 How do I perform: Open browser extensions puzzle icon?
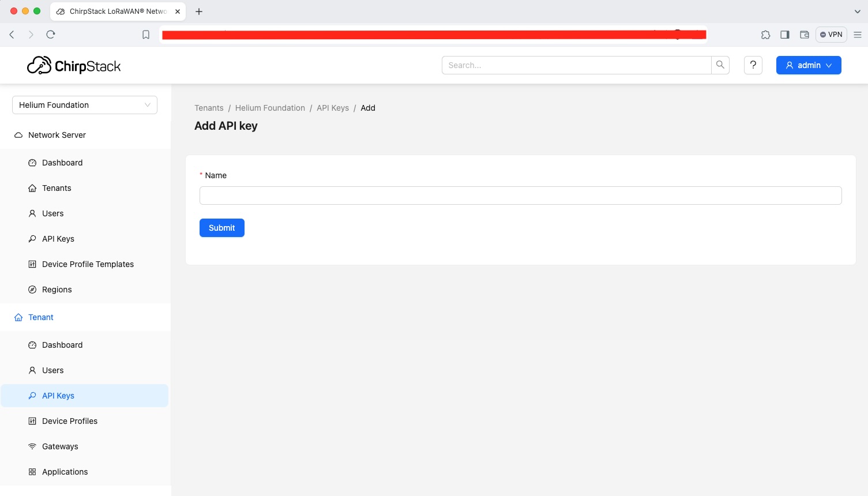(765, 35)
